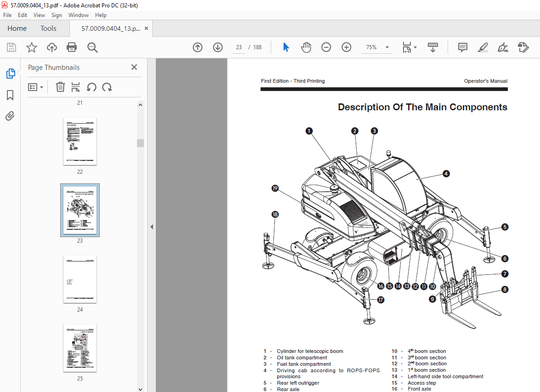Open the Window menu
540x392 pixels.
click(x=78, y=15)
